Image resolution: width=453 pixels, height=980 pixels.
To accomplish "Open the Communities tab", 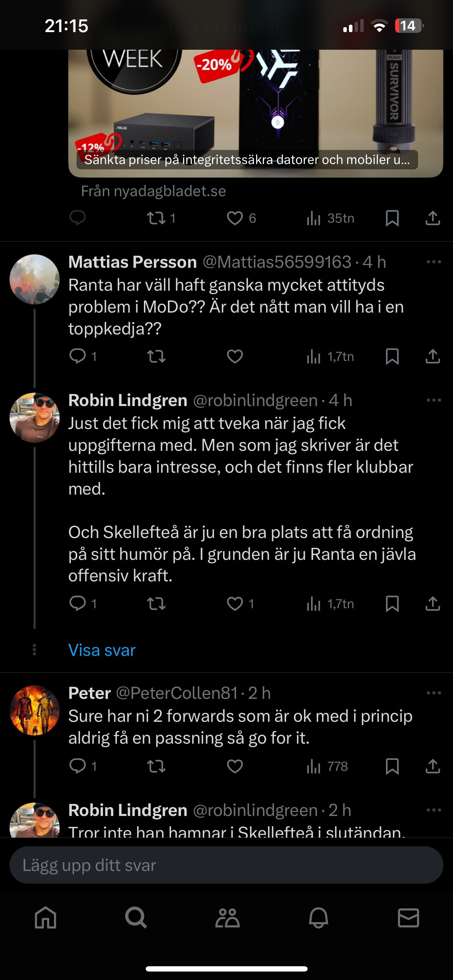I will point(227,918).
